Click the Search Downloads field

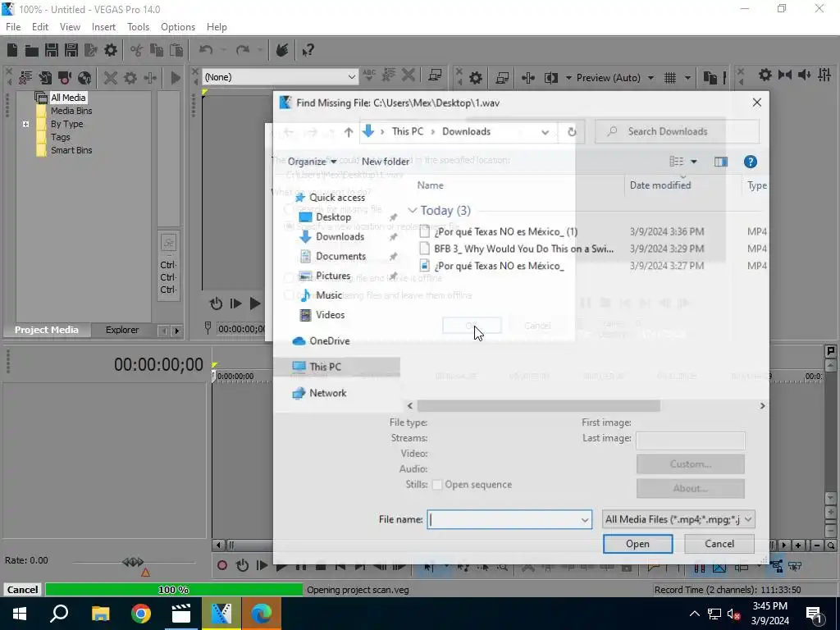[677, 132]
